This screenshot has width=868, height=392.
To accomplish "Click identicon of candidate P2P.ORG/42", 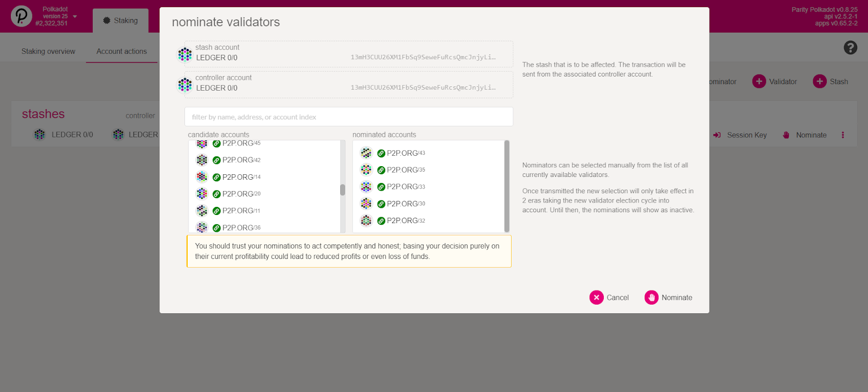I will click(202, 160).
